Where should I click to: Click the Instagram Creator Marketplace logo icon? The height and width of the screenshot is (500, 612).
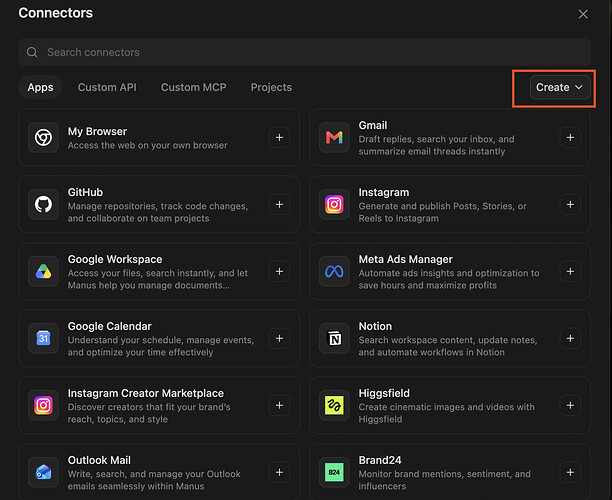click(43, 406)
